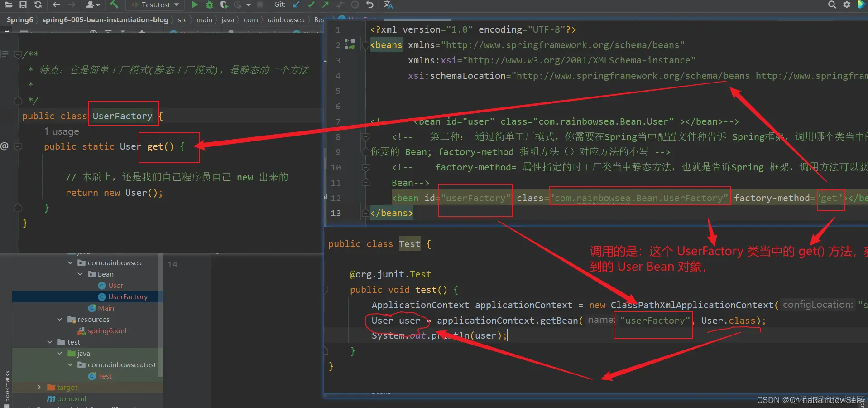Open the profiler run options dropdown arrow
The image size is (868, 408).
pos(249,5)
